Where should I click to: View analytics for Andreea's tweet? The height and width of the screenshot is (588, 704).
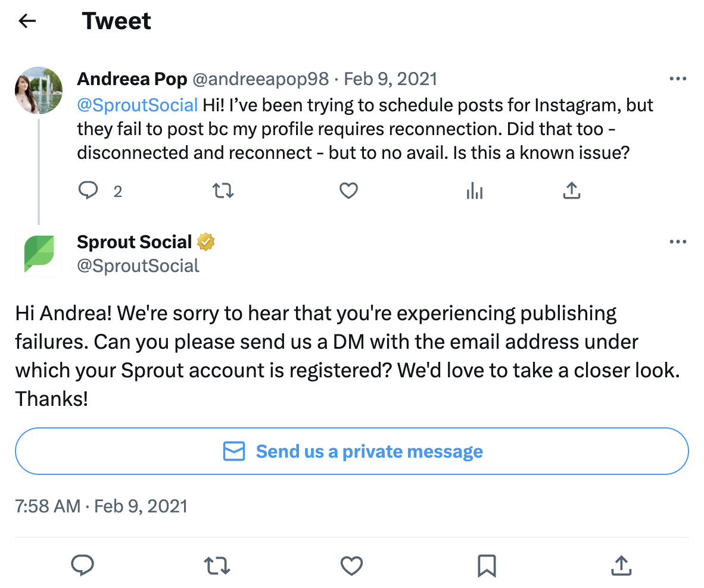[475, 190]
